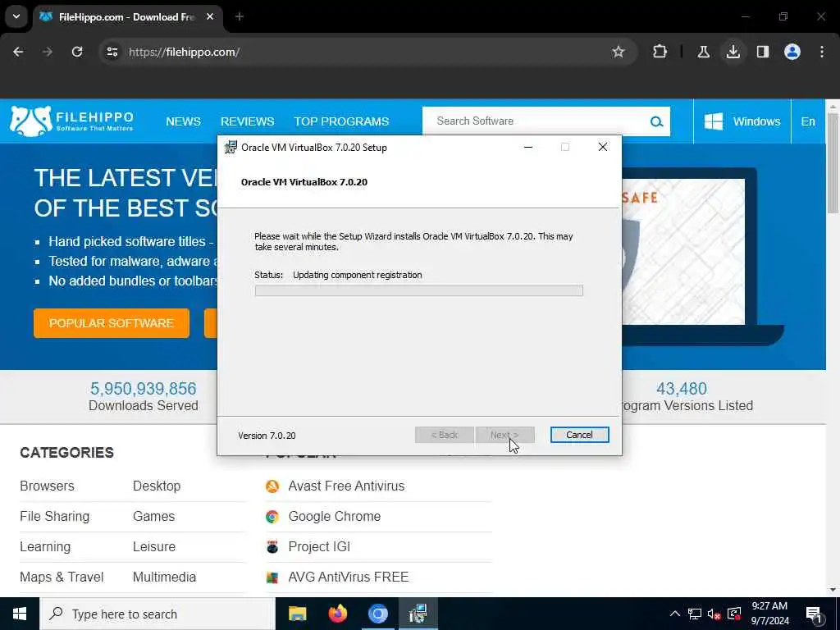
Task: Open the Windows platform selector
Action: 742,121
